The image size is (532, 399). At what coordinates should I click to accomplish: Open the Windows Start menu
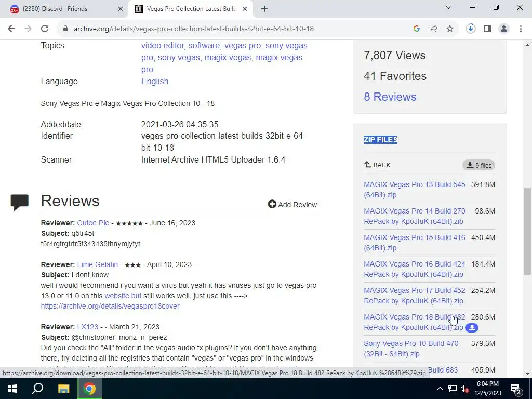[12, 389]
